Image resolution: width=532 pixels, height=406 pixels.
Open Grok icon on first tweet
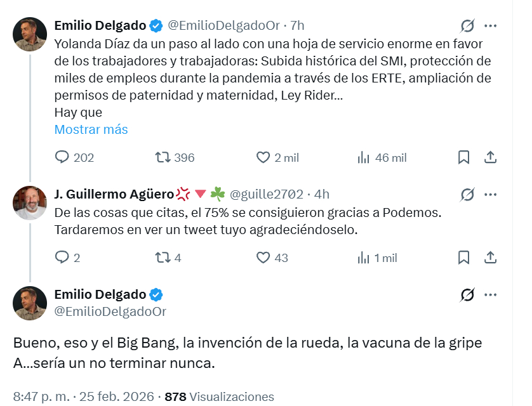pyautogui.click(x=467, y=26)
